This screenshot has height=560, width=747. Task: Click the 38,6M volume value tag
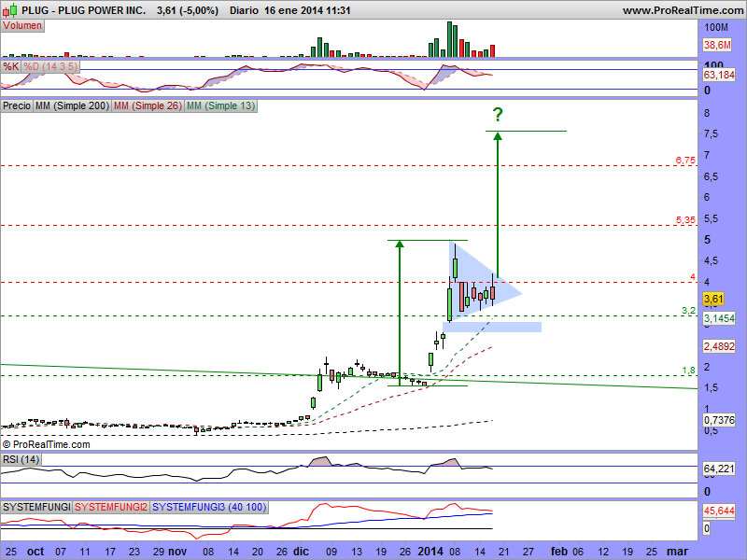point(717,45)
